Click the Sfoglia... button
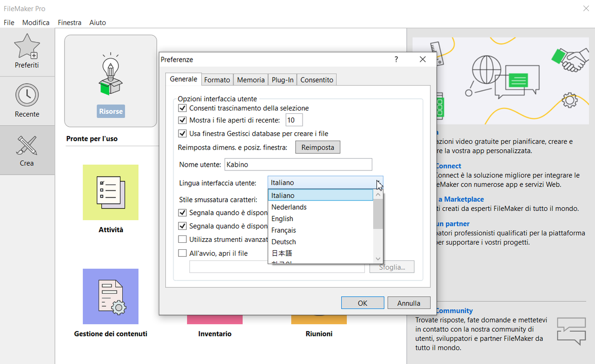 [392, 266]
